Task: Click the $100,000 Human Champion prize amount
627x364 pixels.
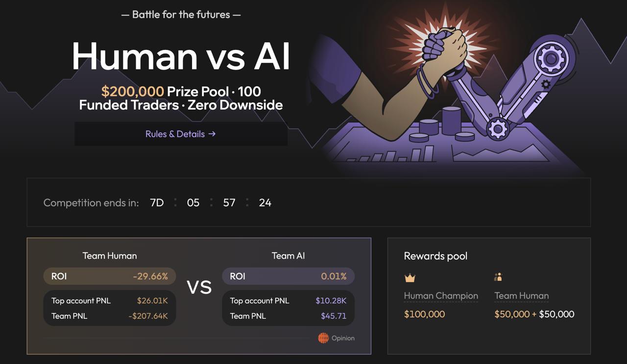Action: 424,314
